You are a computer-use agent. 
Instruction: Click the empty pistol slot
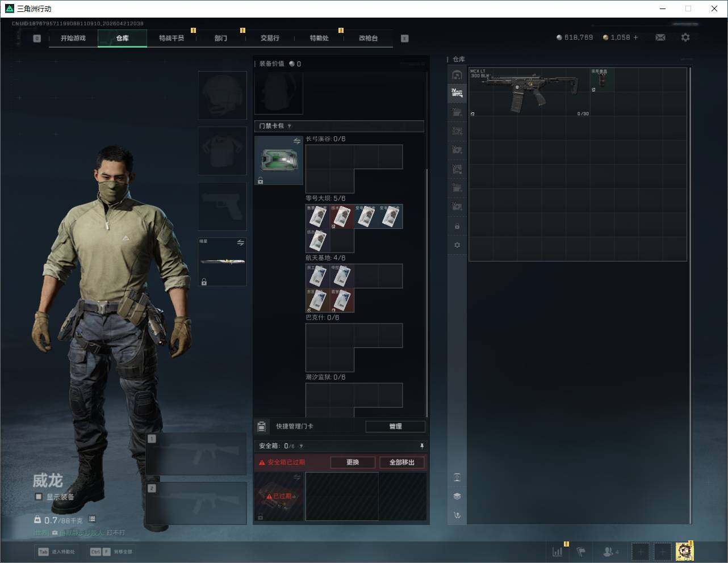coord(223,207)
